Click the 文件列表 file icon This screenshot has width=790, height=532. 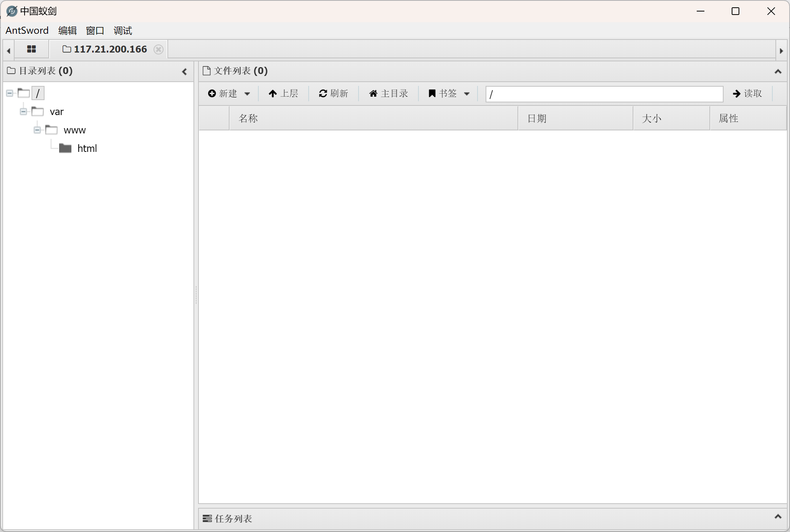pyautogui.click(x=207, y=71)
